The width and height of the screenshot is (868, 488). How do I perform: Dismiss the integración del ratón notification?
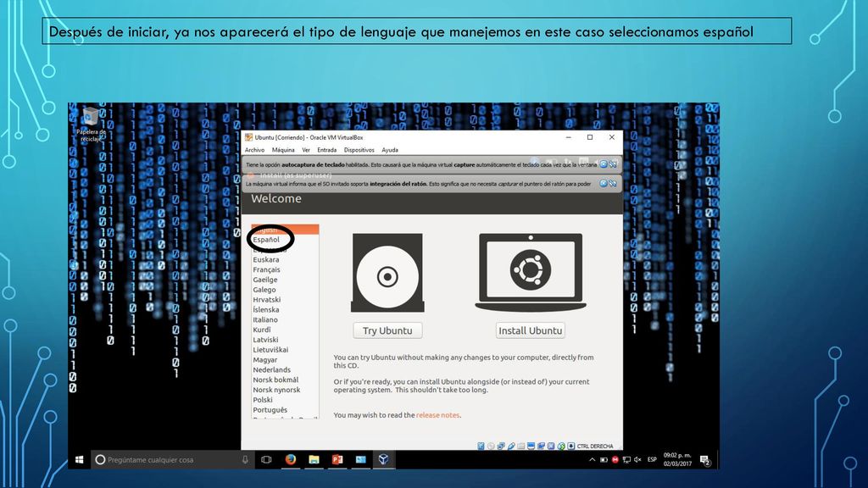coord(604,183)
